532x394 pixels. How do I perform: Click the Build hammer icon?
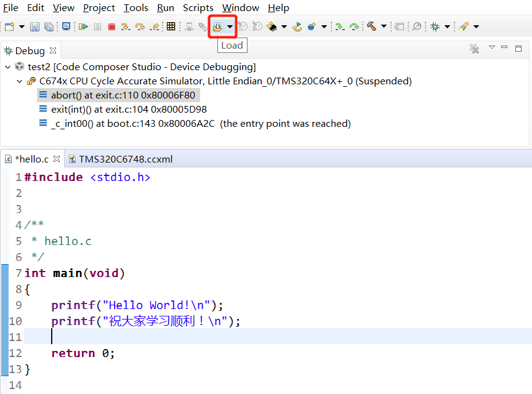(x=371, y=26)
